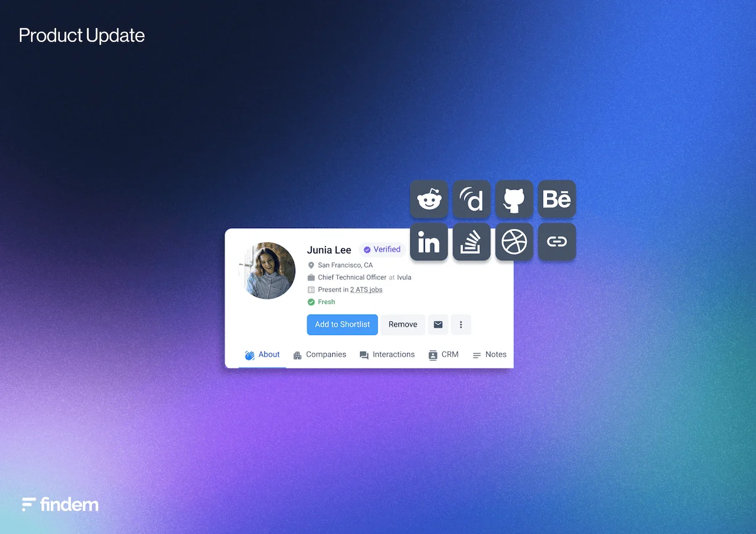Click the Ivula company name
The height and width of the screenshot is (534, 756).
click(404, 278)
